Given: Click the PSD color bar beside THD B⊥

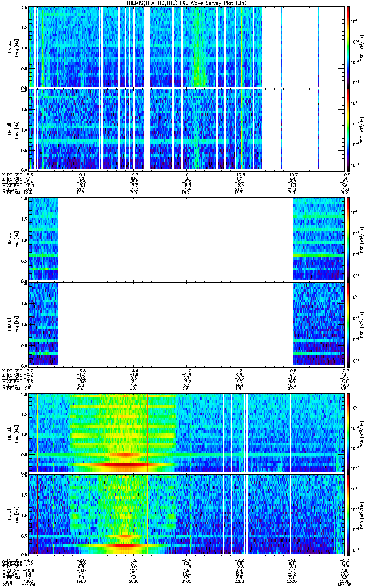Looking at the screenshot, I should tap(348, 240).
